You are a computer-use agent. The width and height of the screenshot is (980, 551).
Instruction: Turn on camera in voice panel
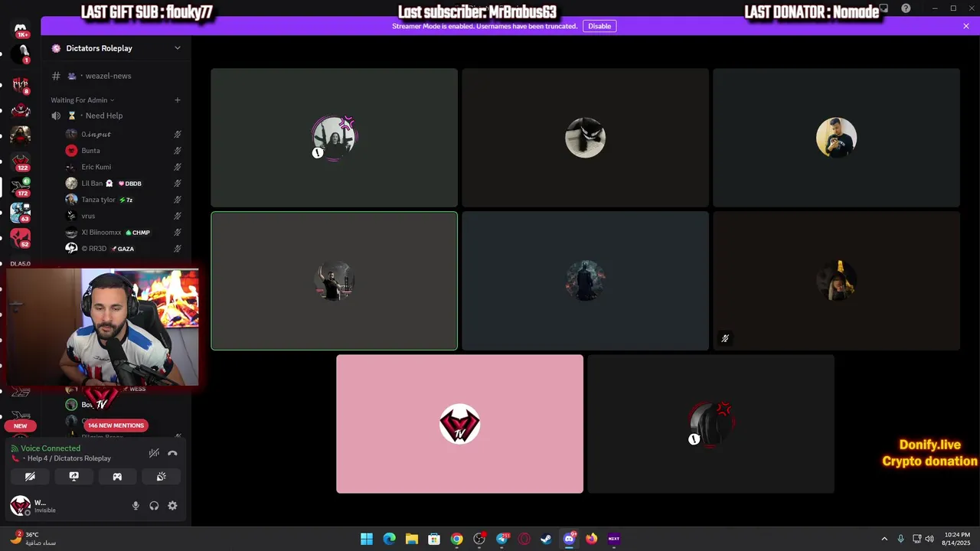(30, 476)
